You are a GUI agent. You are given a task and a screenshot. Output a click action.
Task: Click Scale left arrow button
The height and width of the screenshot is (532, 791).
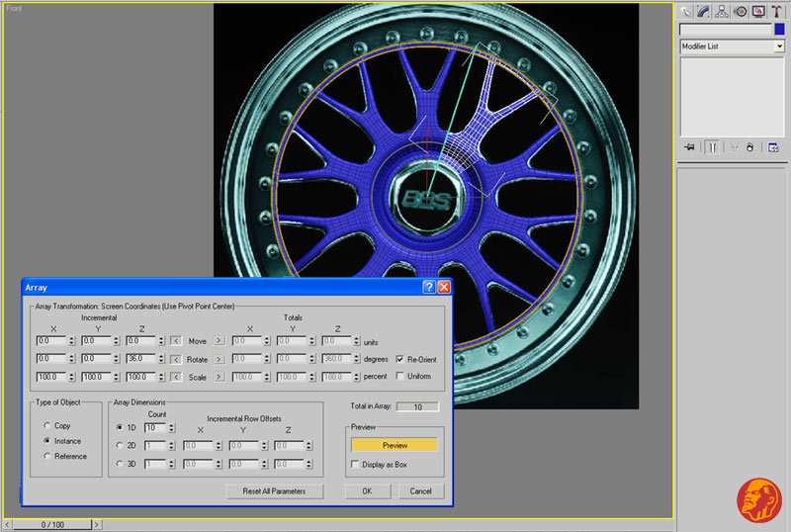pyautogui.click(x=176, y=377)
